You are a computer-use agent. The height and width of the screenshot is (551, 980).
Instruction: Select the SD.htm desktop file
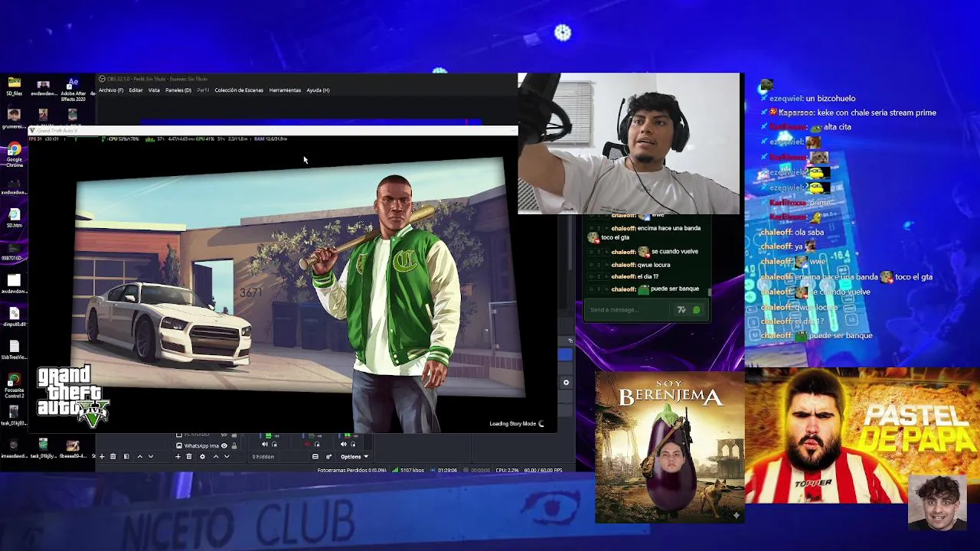pyautogui.click(x=15, y=218)
